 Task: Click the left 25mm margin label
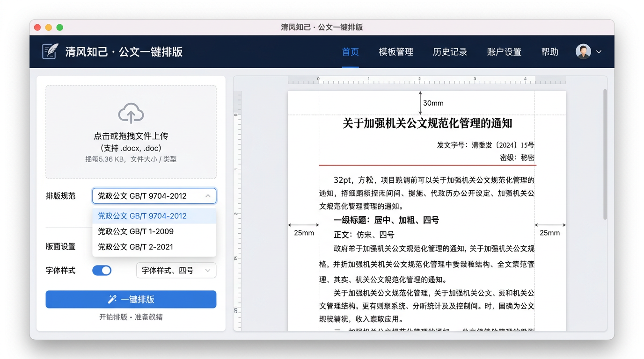click(x=304, y=233)
